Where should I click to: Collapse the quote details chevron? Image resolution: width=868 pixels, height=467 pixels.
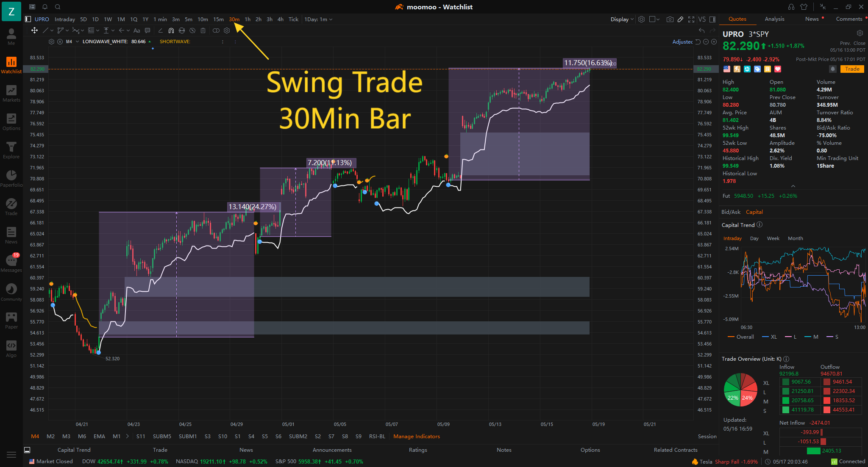point(793,186)
